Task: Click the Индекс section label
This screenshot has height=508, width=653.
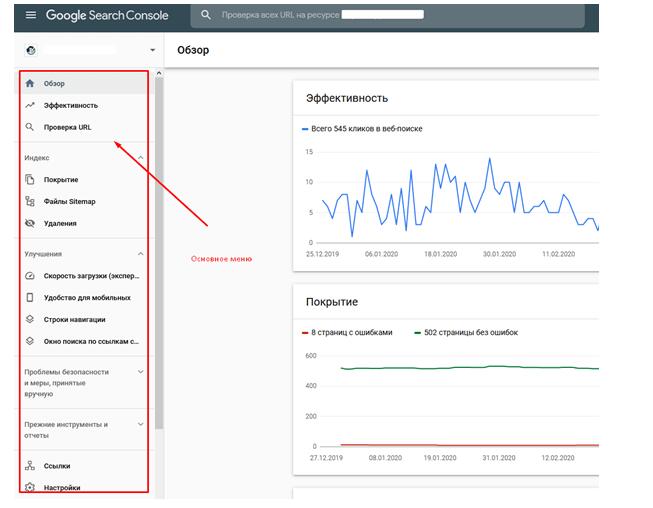Action: pos(37,158)
